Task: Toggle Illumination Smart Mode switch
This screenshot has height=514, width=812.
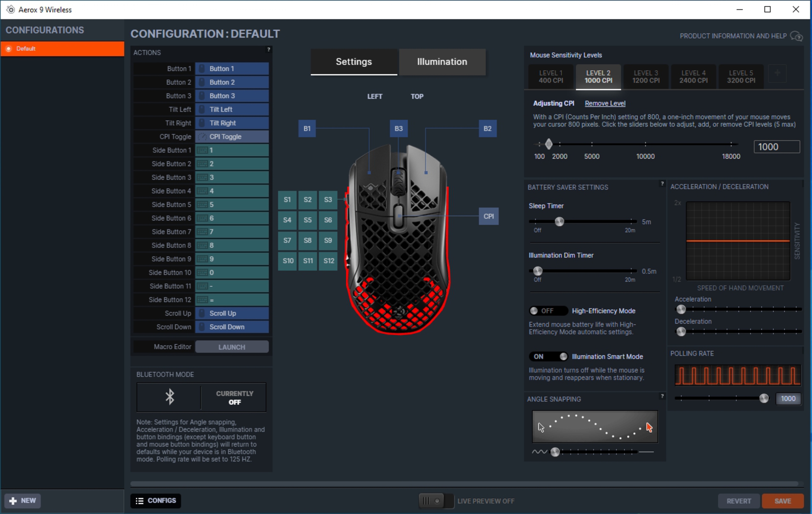Action: [548, 356]
